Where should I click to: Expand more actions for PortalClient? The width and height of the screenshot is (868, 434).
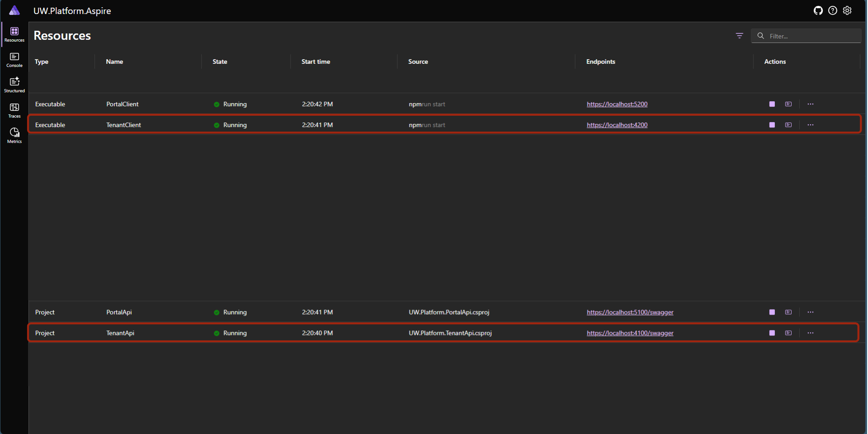tap(810, 104)
